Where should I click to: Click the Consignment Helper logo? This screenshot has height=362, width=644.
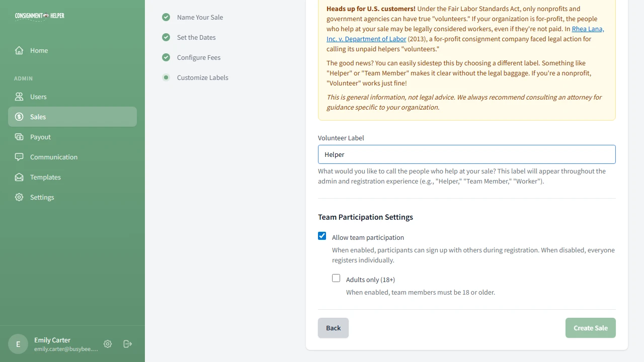39,16
